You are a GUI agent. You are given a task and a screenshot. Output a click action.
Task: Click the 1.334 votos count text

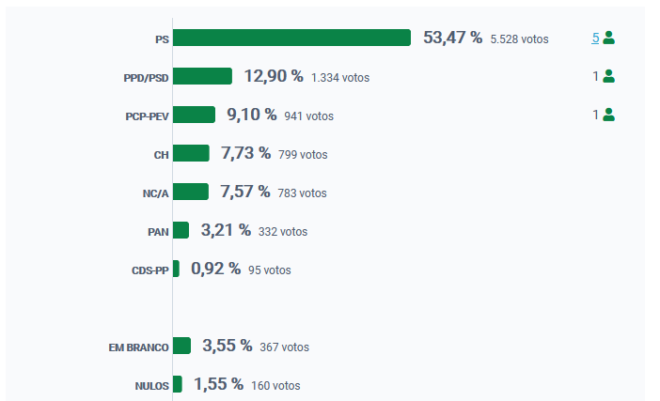(340, 78)
